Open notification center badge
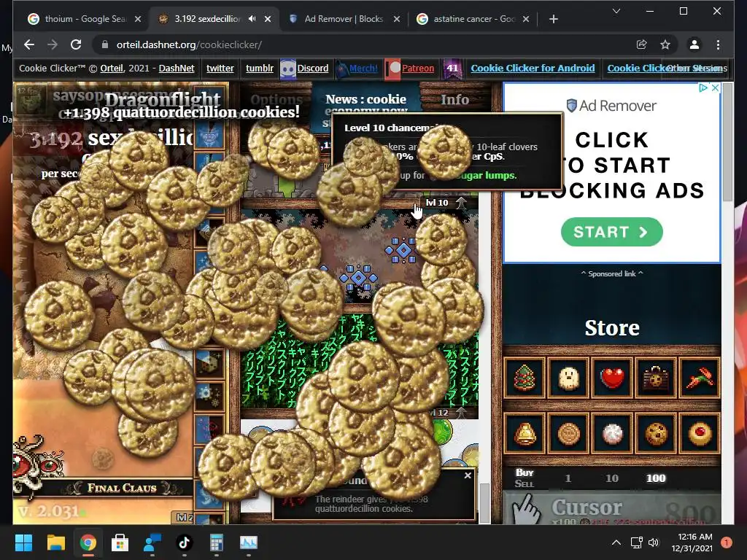This screenshot has width=747, height=560. click(x=726, y=542)
